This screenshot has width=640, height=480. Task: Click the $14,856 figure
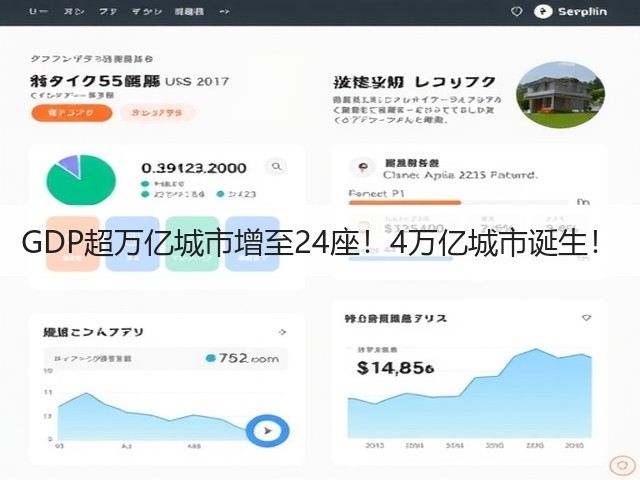coord(395,368)
